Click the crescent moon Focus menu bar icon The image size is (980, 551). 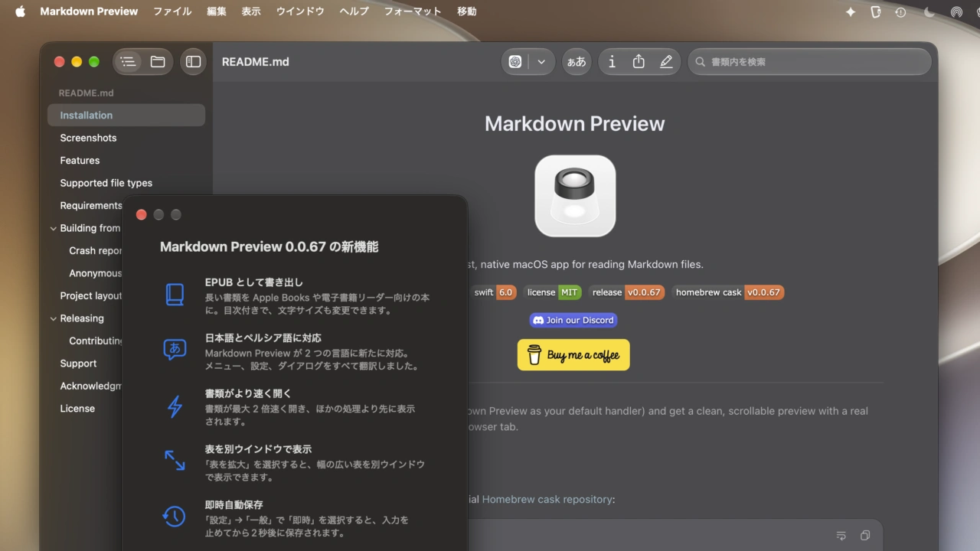point(929,11)
